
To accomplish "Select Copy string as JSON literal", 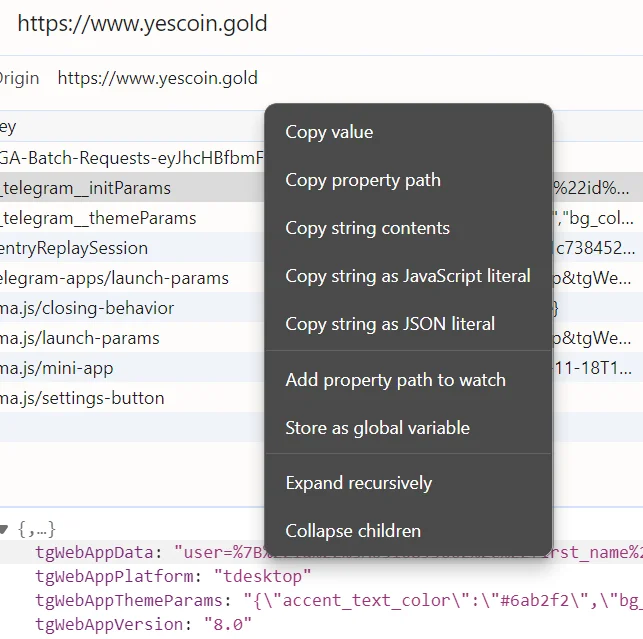I will (x=408, y=324).
